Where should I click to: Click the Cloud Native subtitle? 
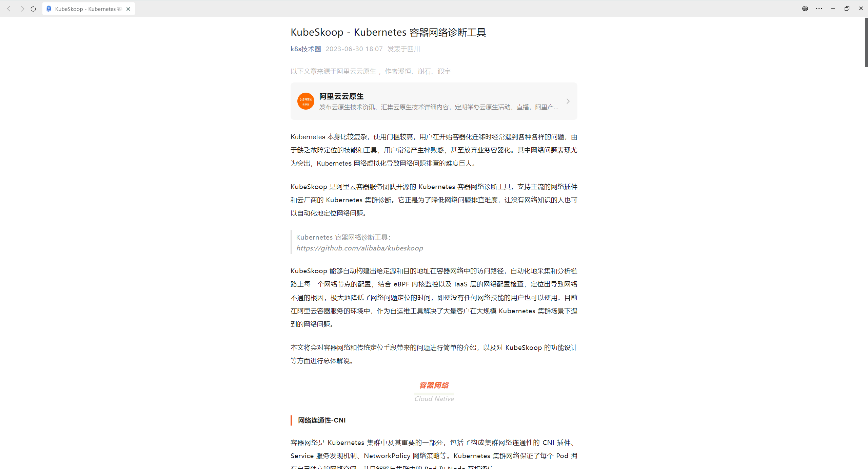pos(434,399)
